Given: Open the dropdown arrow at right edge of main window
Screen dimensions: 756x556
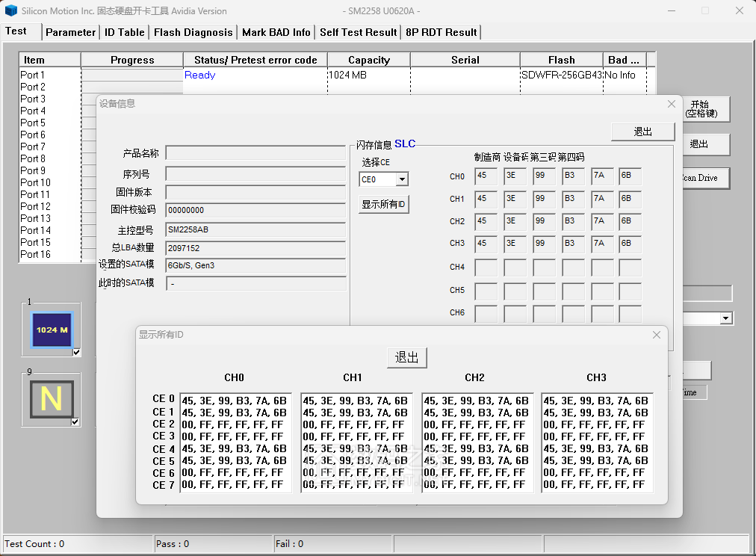Looking at the screenshot, I should tap(725, 318).
